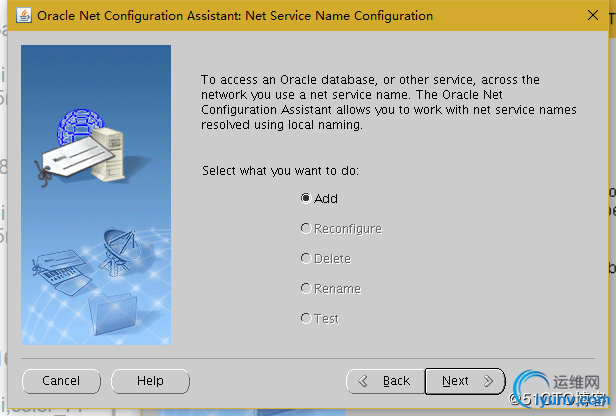The width and height of the screenshot is (616, 416).
Task: Proceed with the Next button
Action: (x=465, y=381)
